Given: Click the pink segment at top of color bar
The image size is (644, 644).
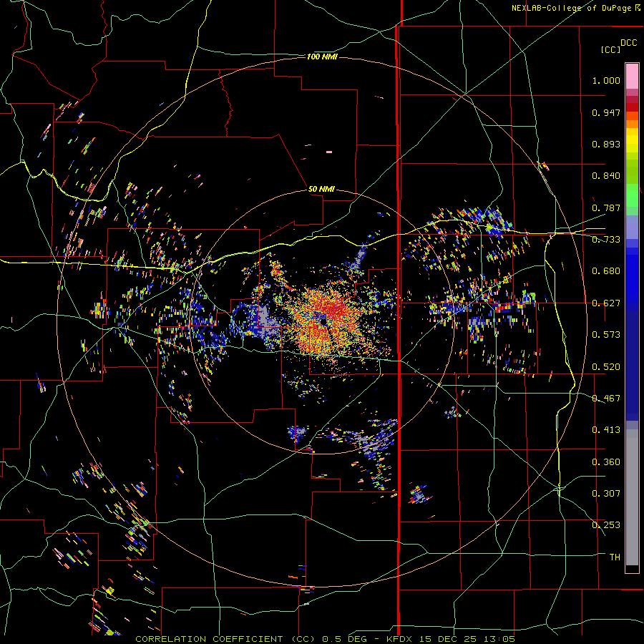Looking at the screenshot, I should click(x=632, y=76).
